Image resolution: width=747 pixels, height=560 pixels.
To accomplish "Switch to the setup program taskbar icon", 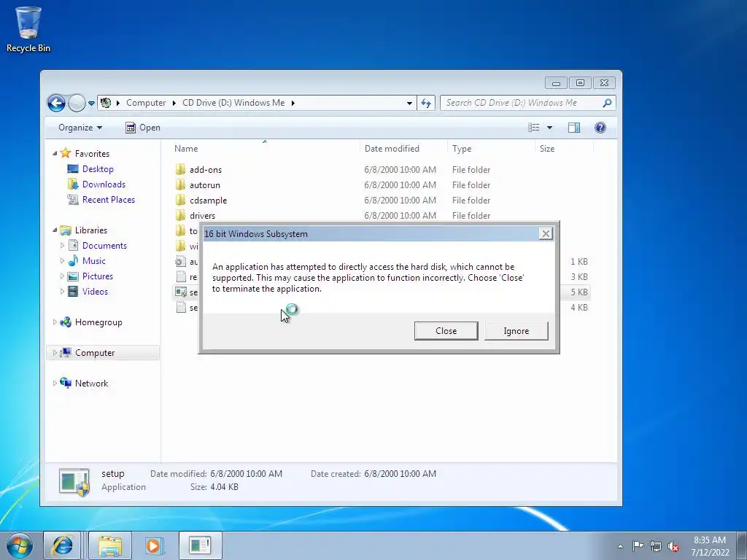I will tap(200, 545).
